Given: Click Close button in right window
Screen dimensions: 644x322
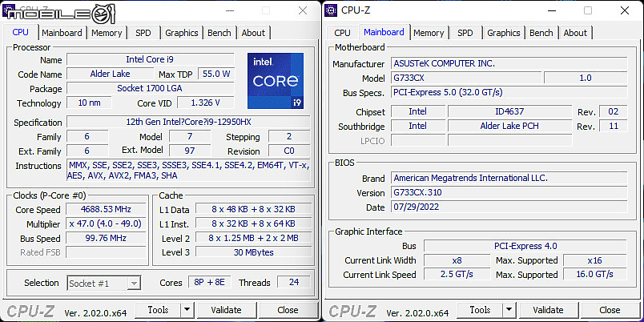Looking at the screenshot, I should pyautogui.click(x=610, y=310).
